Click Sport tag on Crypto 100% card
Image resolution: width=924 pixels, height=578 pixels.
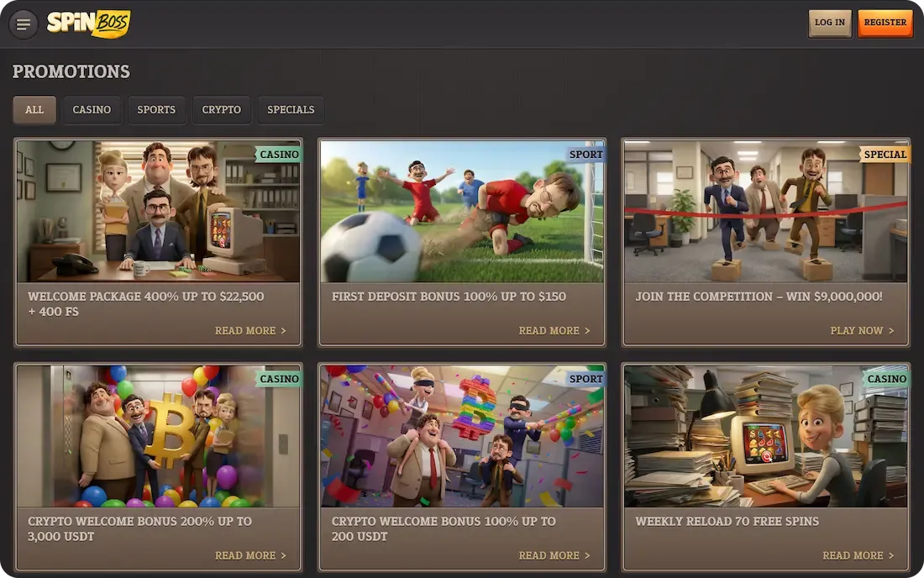585,379
